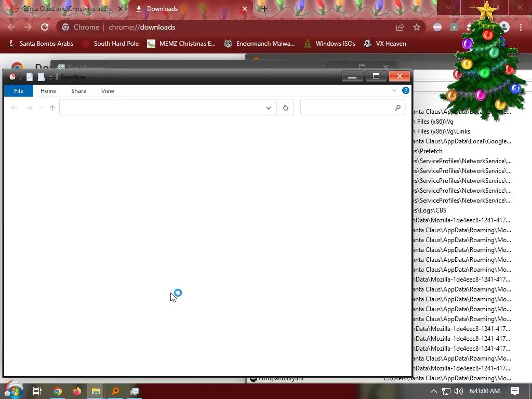Open the Santa Bombs Arabs bookmark

(x=41, y=44)
